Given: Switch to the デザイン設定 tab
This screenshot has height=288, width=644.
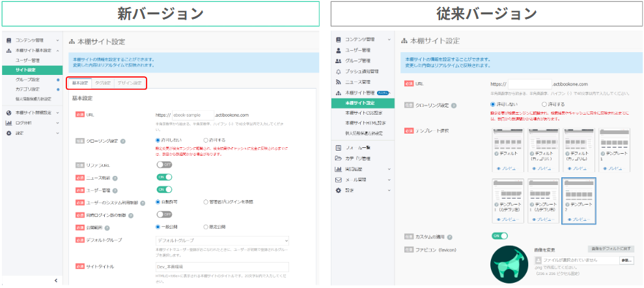Looking at the screenshot, I should [x=130, y=83].
